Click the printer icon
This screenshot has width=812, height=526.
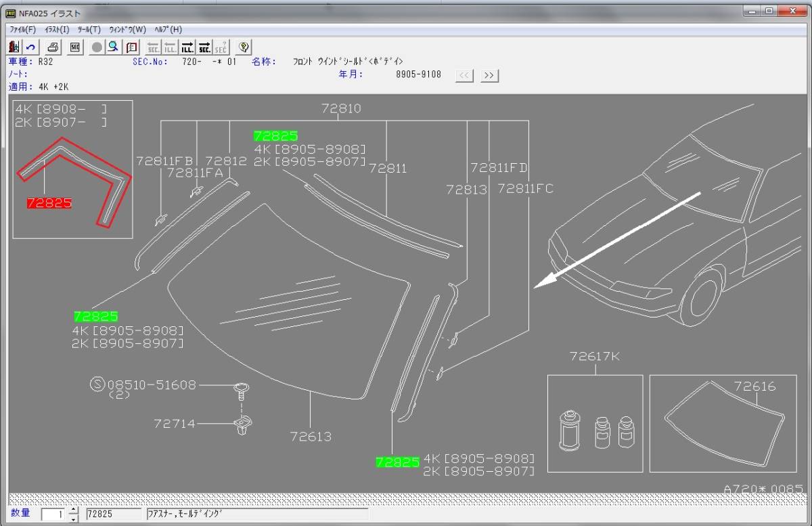(53, 47)
